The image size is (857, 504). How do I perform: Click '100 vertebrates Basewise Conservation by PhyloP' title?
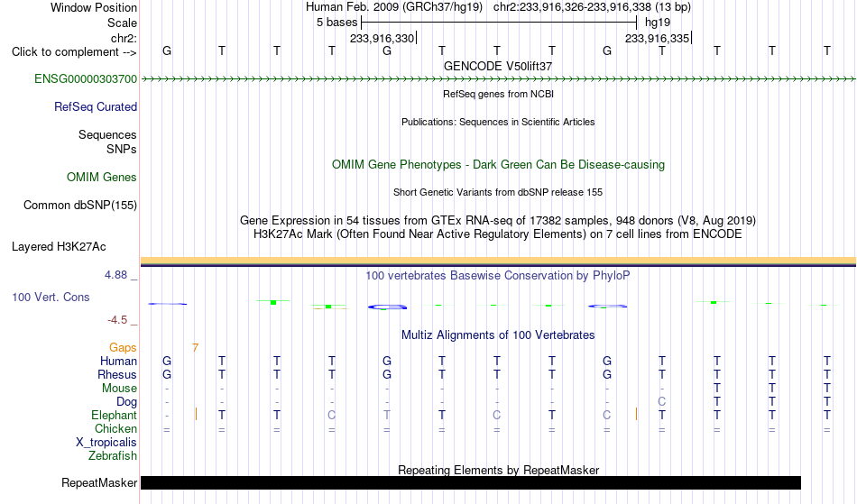(498, 275)
